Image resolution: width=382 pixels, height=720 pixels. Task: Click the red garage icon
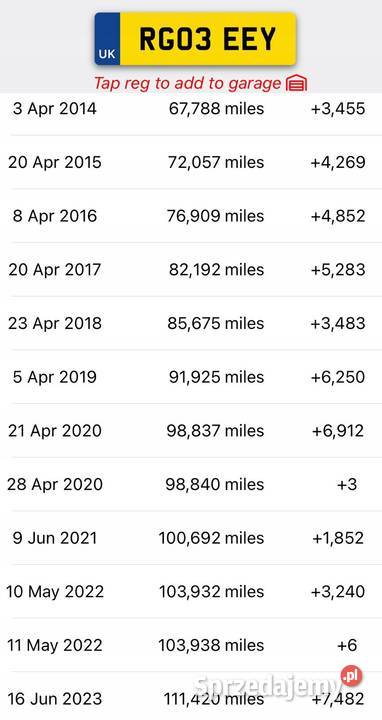pyautogui.click(x=296, y=84)
